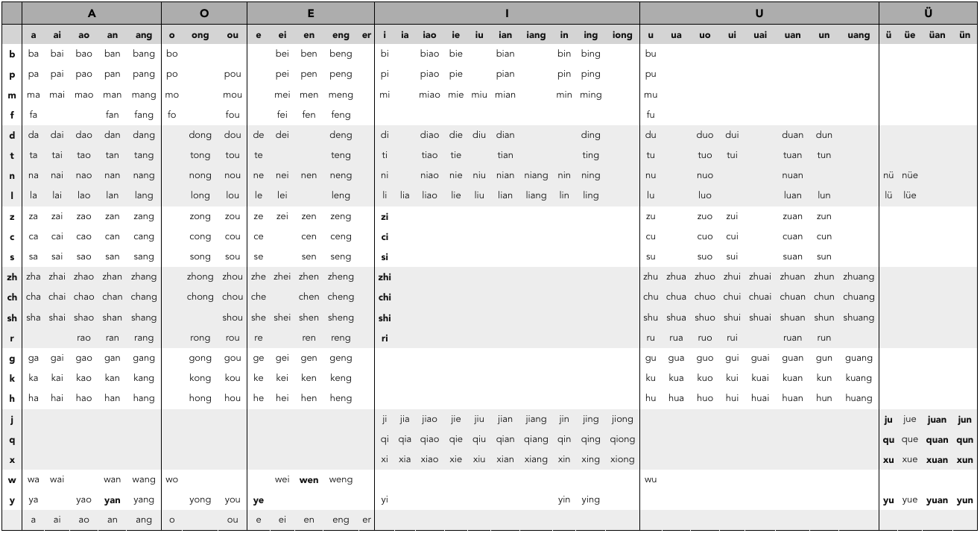Click the 'U' column group header
The width and height of the screenshot is (980, 533).
coord(759,13)
